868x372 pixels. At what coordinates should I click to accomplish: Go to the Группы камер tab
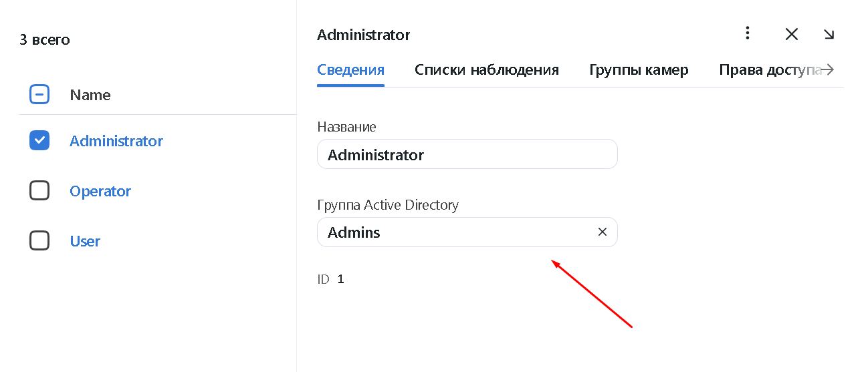pos(639,70)
